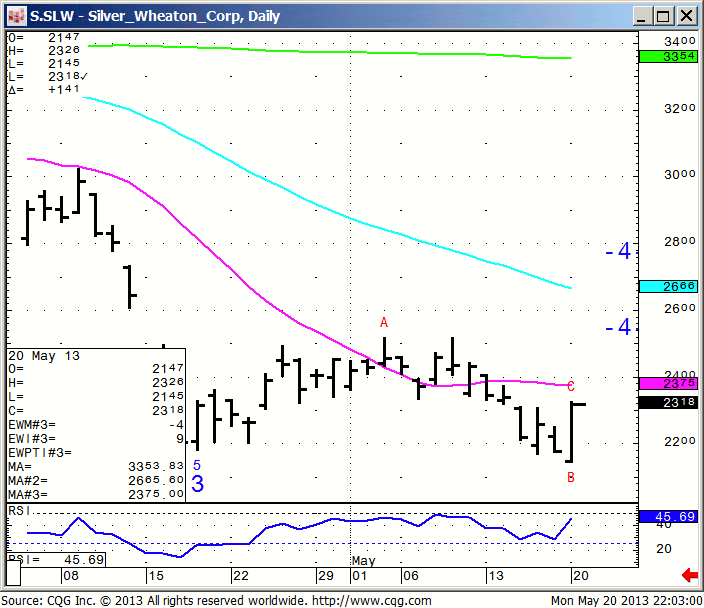This screenshot has width=704, height=608.
Task: Click the cyan 2666 moving average tag
Action: tap(667, 286)
